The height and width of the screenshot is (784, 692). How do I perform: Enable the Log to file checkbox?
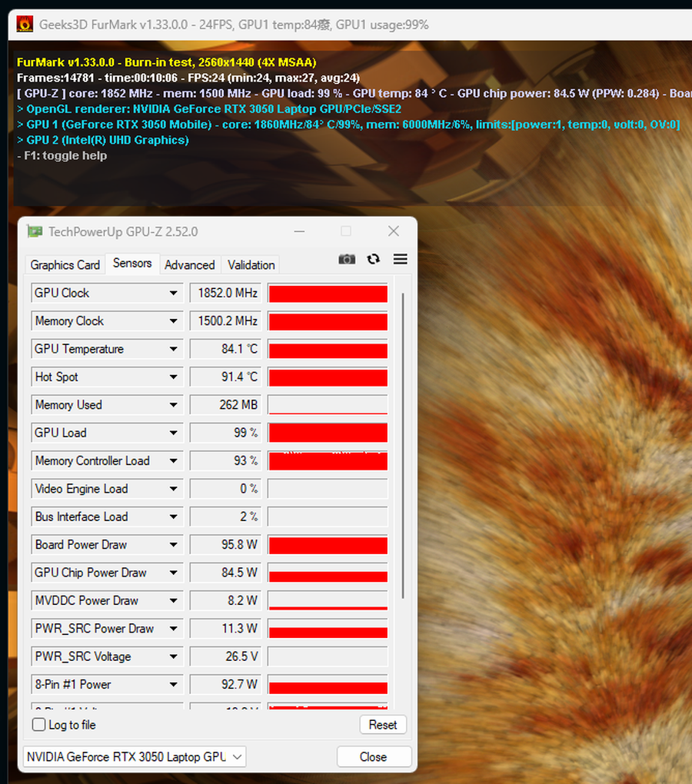pos(39,725)
